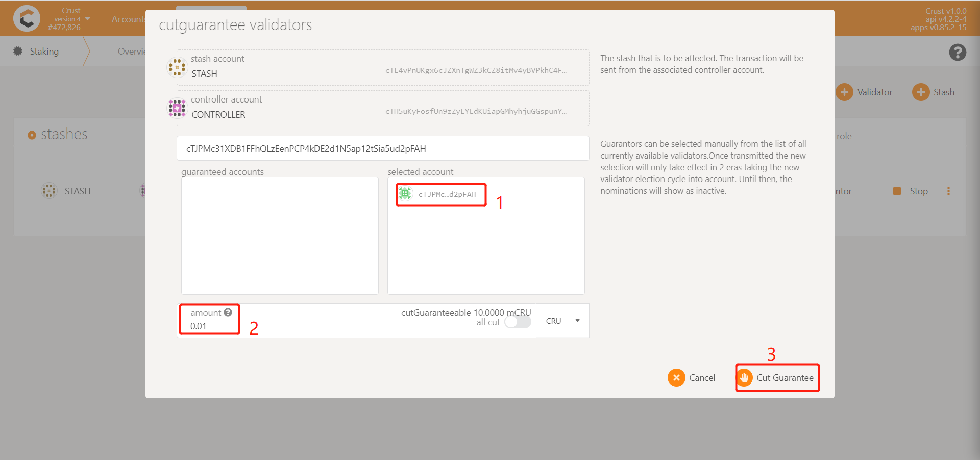Click the controller account identicon in dialog
This screenshot has height=460, width=980.
(x=177, y=108)
